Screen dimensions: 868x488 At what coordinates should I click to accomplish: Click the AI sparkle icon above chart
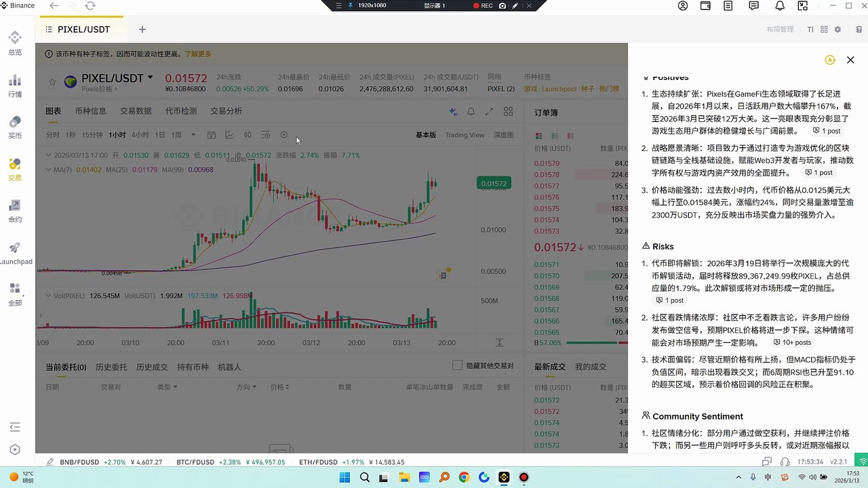click(453, 112)
